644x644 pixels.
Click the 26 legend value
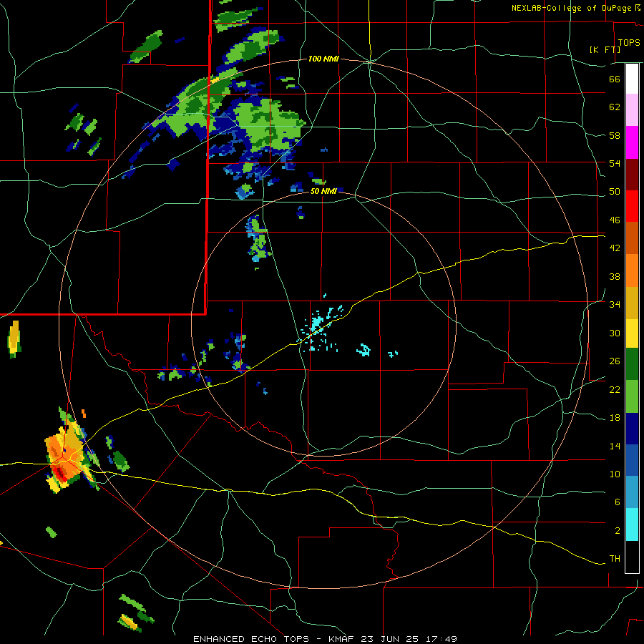pyautogui.click(x=615, y=361)
